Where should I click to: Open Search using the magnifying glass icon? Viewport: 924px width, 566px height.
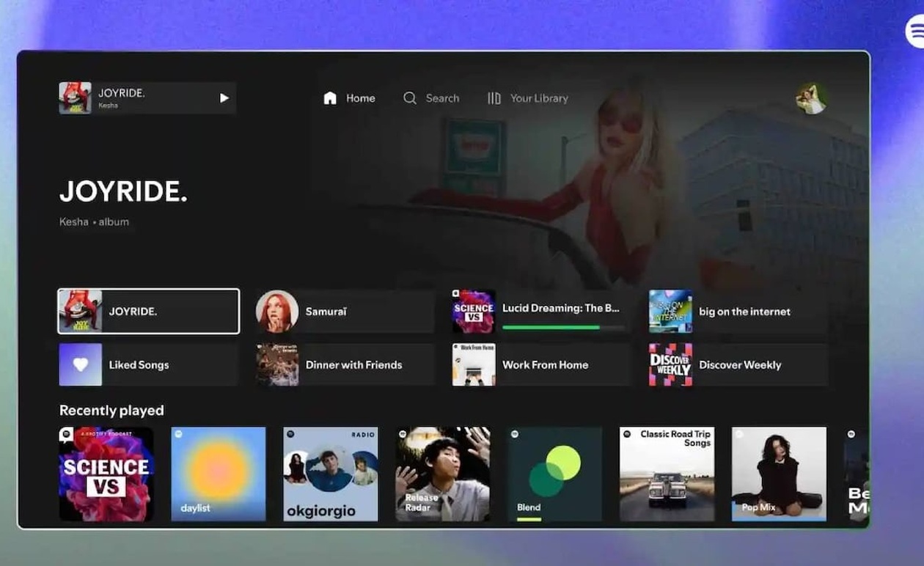pos(409,98)
